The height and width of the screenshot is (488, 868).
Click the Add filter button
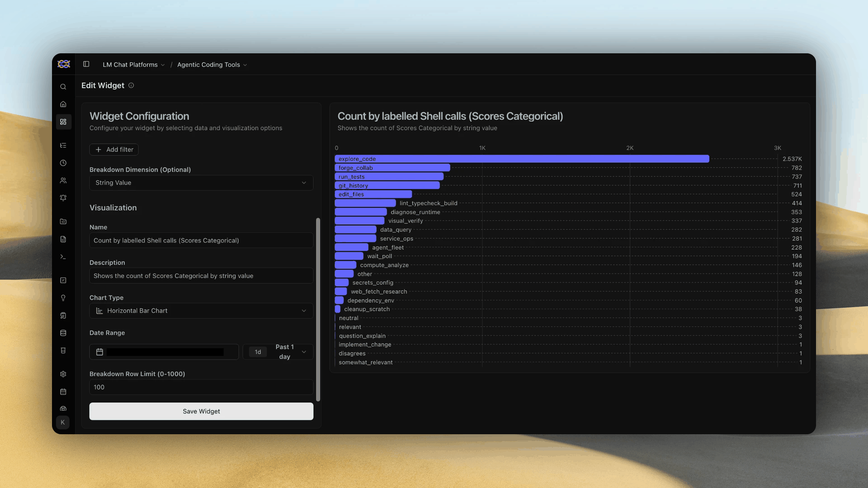pyautogui.click(x=114, y=150)
